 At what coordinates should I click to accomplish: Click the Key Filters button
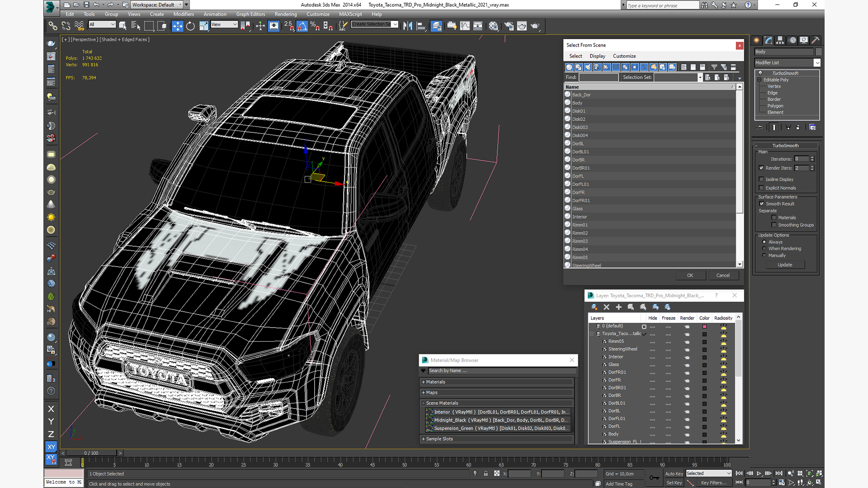coord(713,483)
